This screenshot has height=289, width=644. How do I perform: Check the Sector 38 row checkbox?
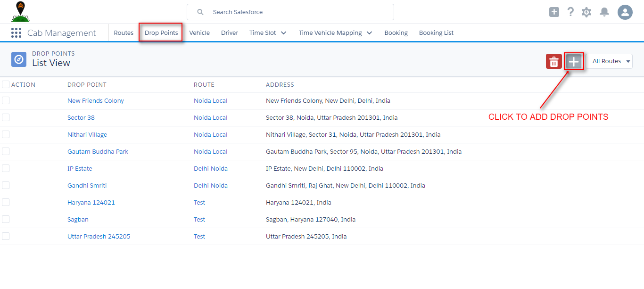[6, 117]
